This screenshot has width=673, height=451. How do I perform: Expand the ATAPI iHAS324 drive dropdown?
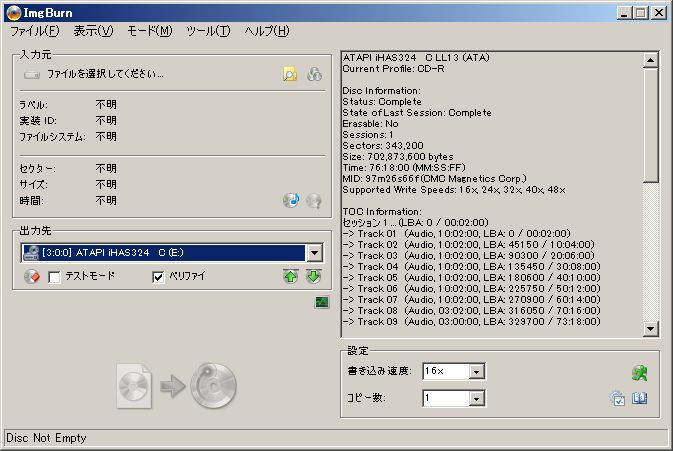coord(314,253)
